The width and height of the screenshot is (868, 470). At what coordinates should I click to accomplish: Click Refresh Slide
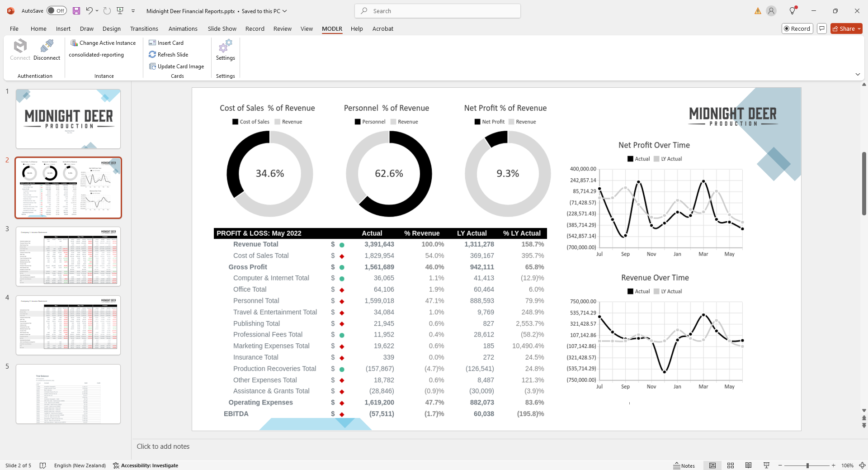tap(169, 54)
